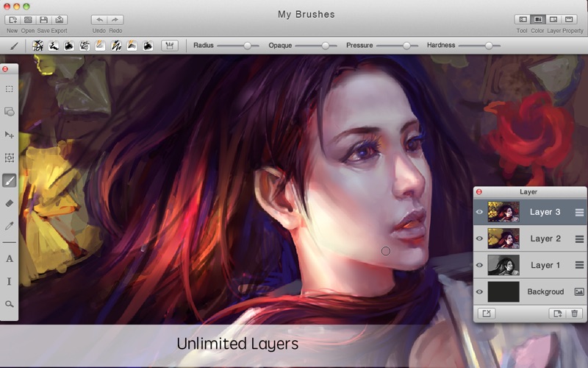588x368 pixels.
Task: Open Layer 3 options menu handle
Action: tap(579, 212)
